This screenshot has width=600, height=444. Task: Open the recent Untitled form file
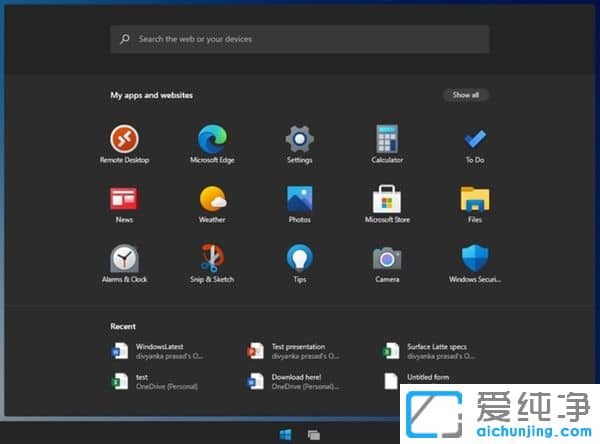(x=417, y=380)
